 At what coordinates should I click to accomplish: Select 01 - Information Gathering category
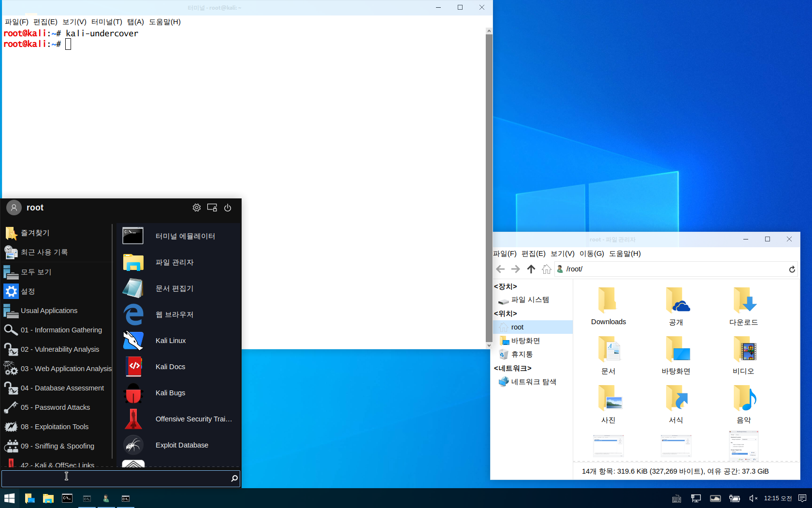click(57, 330)
